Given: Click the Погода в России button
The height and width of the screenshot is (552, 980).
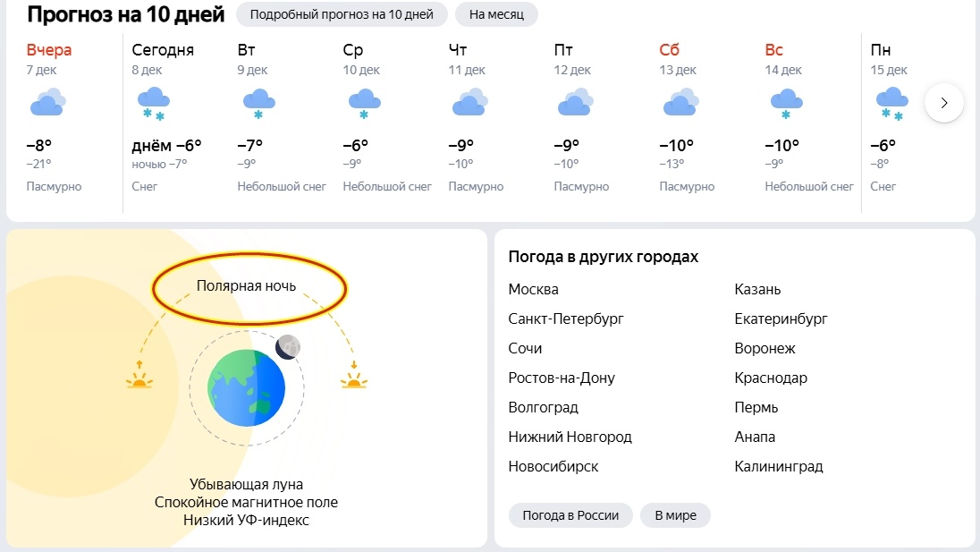Looking at the screenshot, I should (570, 515).
